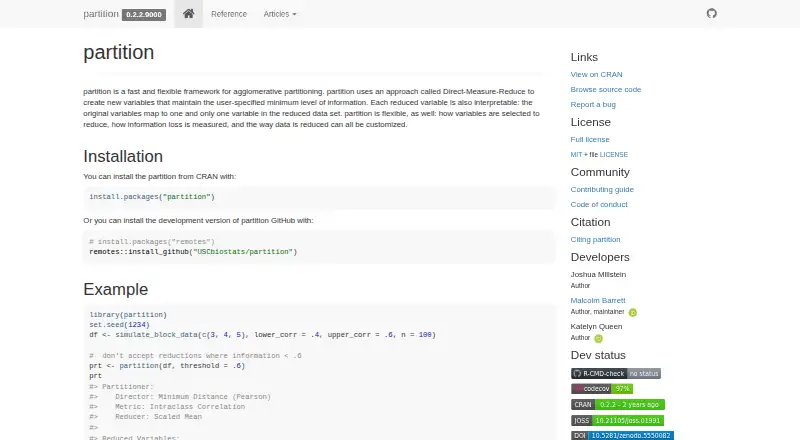Open Full license link
The image size is (800, 440).
point(590,139)
